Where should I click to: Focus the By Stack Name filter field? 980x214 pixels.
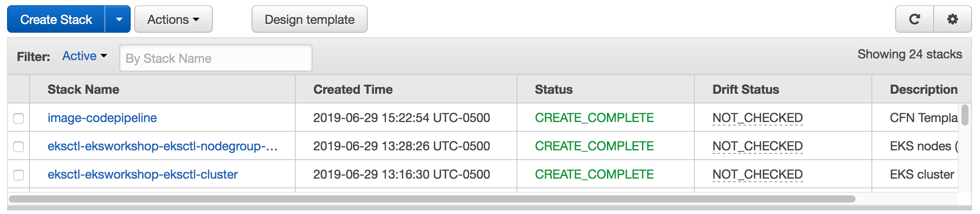tap(216, 58)
